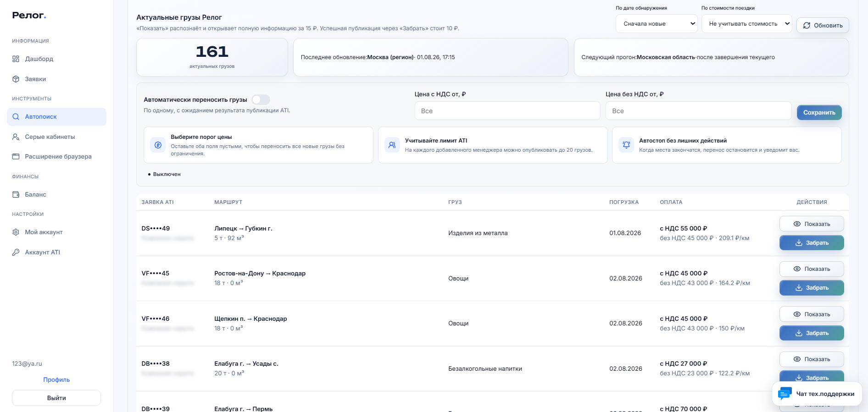Viewport: 868px width, 412px height.
Task: Open the Чат тех.поддержки widget
Action: pyautogui.click(x=817, y=394)
